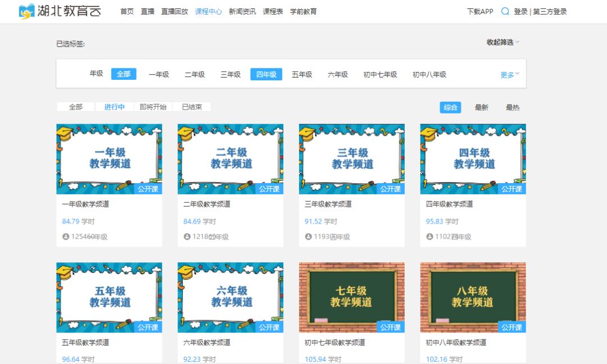Click 登录 link
Viewport: 607px width, 364px height.
point(520,12)
